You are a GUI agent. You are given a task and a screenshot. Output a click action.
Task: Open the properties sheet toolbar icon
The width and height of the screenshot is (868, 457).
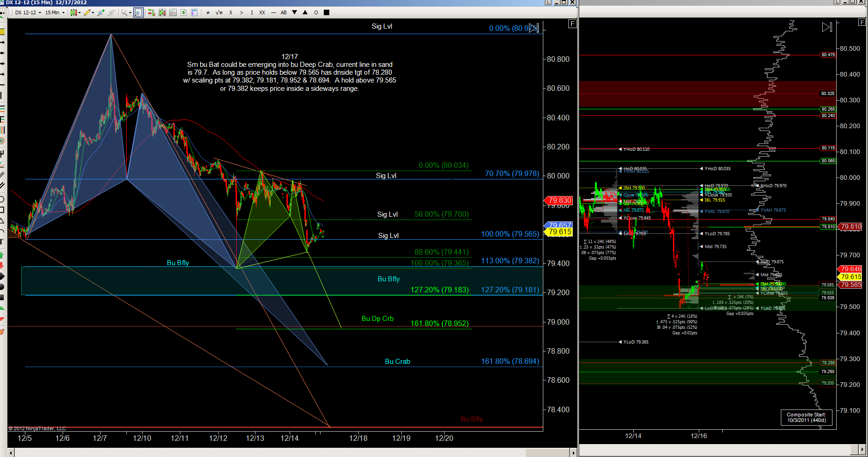tap(194, 12)
